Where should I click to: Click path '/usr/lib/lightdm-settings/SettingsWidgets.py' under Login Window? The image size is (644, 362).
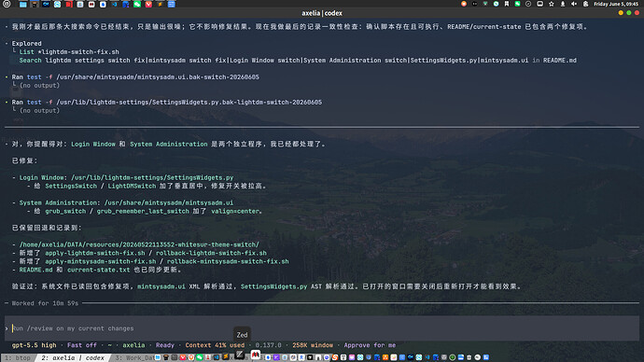(x=152, y=177)
